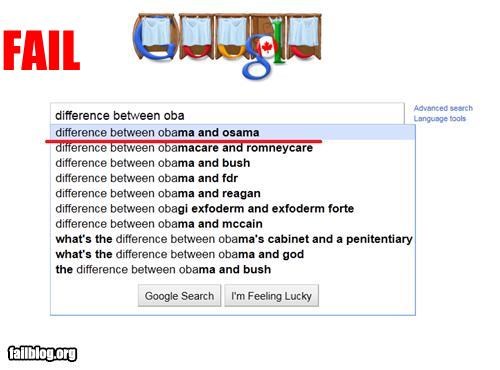Click the failblog.org watermark logo
500x370 pixels.
(42, 354)
